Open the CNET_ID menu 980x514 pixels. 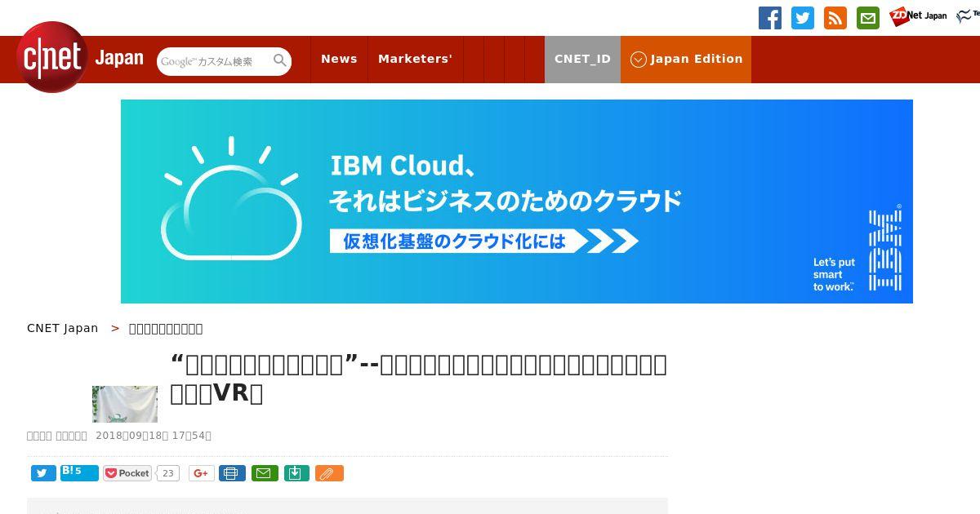point(582,59)
